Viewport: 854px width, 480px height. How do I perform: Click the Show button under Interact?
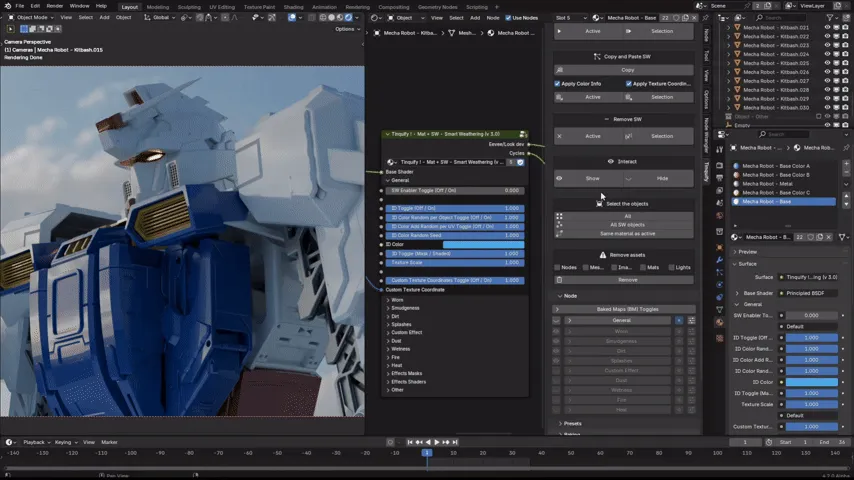click(x=589, y=179)
